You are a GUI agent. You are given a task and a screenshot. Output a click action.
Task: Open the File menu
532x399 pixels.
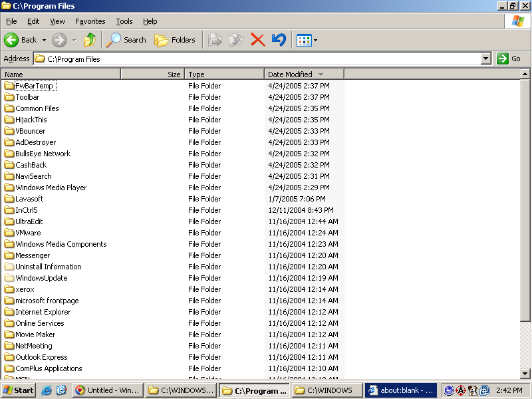[11, 21]
